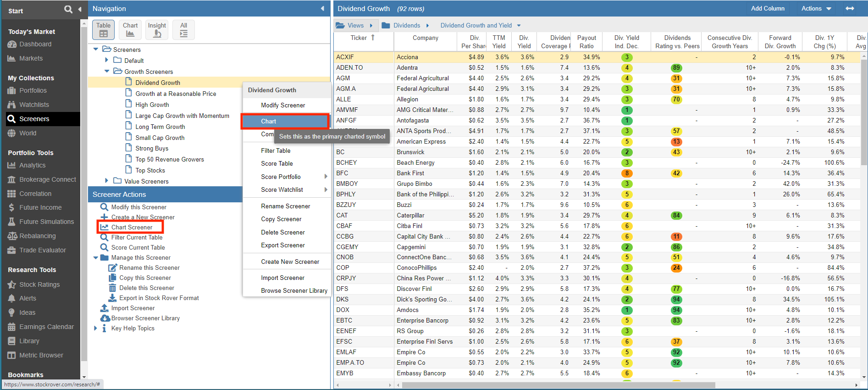The image size is (868, 390).
Task: Sort by Payout Ratio column header
Action: pyautogui.click(x=586, y=42)
